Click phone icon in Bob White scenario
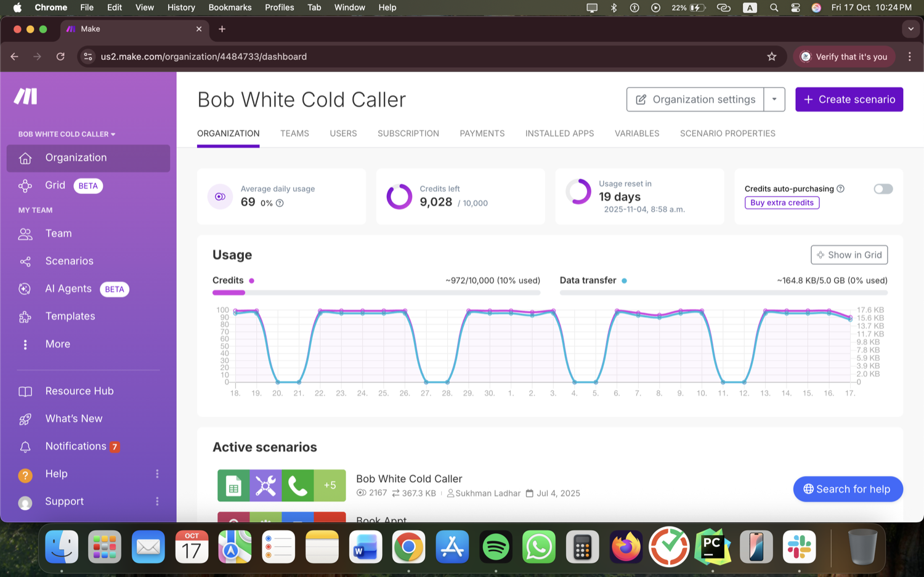Screen dimensions: 924x577 298,485
